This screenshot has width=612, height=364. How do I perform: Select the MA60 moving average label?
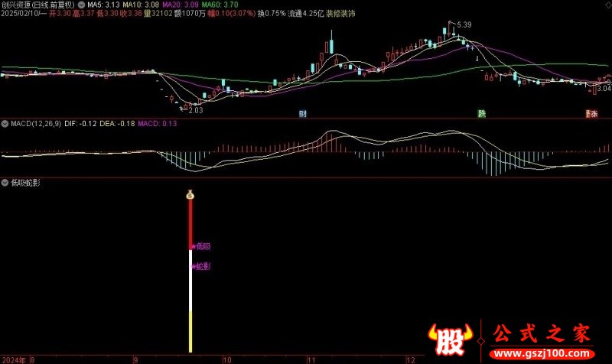coord(220,5)
